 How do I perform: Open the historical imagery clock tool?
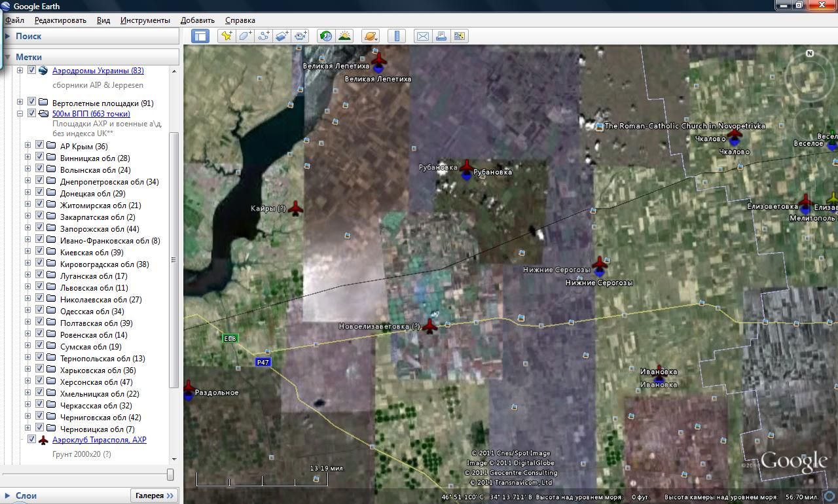[x=325, y=36]
